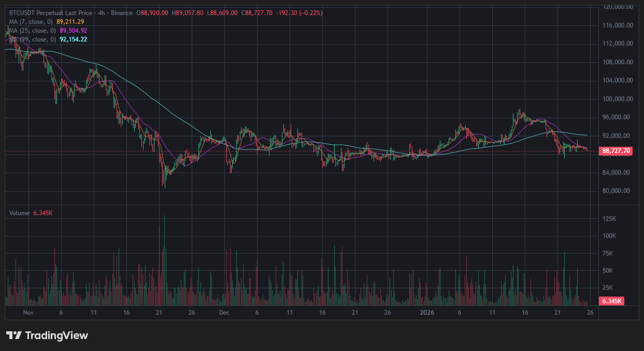Click the 80,000.00 price scale label

(x=616, y=190)
